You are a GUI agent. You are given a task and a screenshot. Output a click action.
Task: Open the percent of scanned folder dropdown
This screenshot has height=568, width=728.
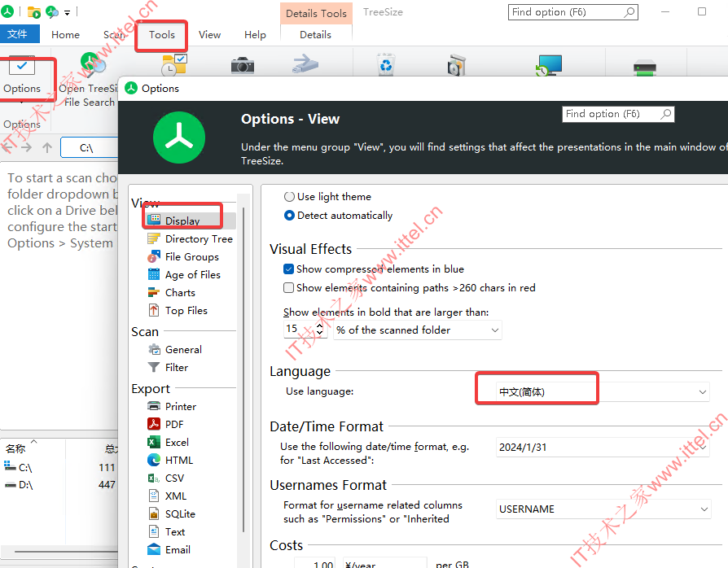tap(417, 330)
